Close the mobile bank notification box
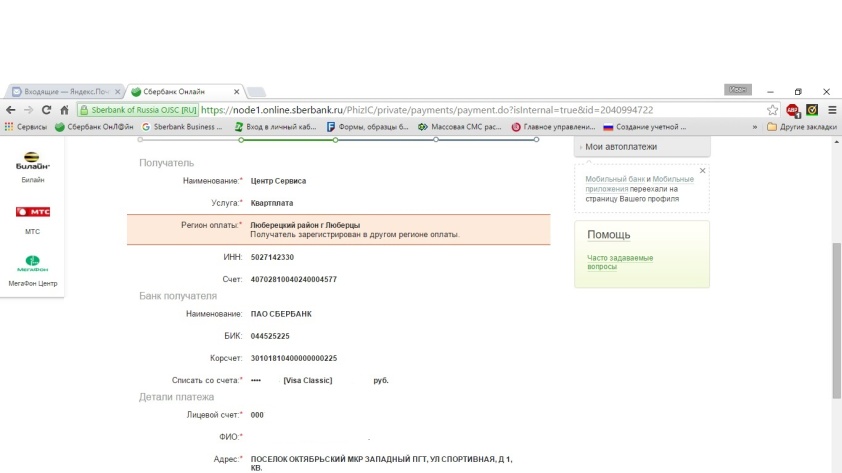The image size is (842, 473). click(x=702, y=171)
